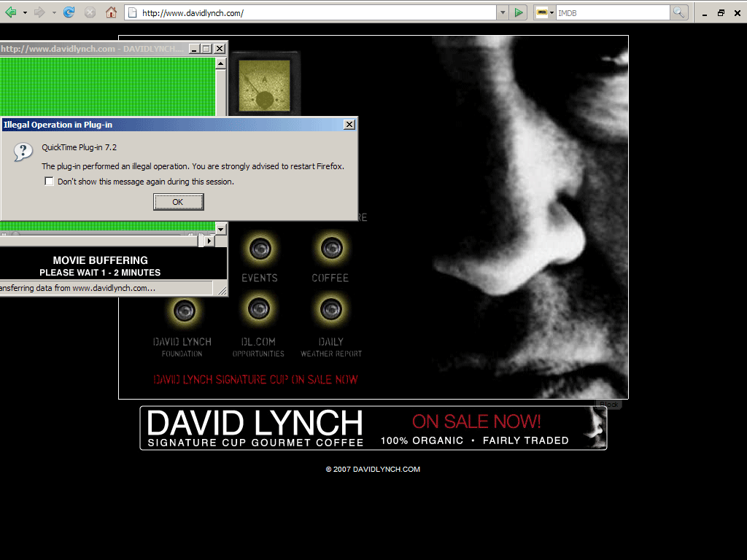Click the Block tab above the banner
The image size is (747, 560).
[609, 404]
